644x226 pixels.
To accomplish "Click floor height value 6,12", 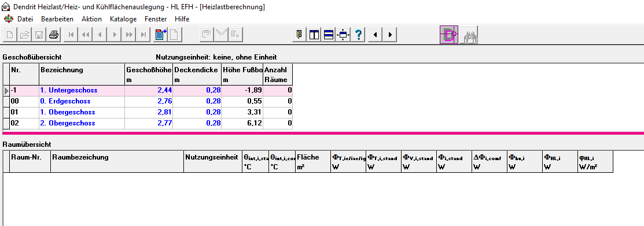I will coord(242,124).
